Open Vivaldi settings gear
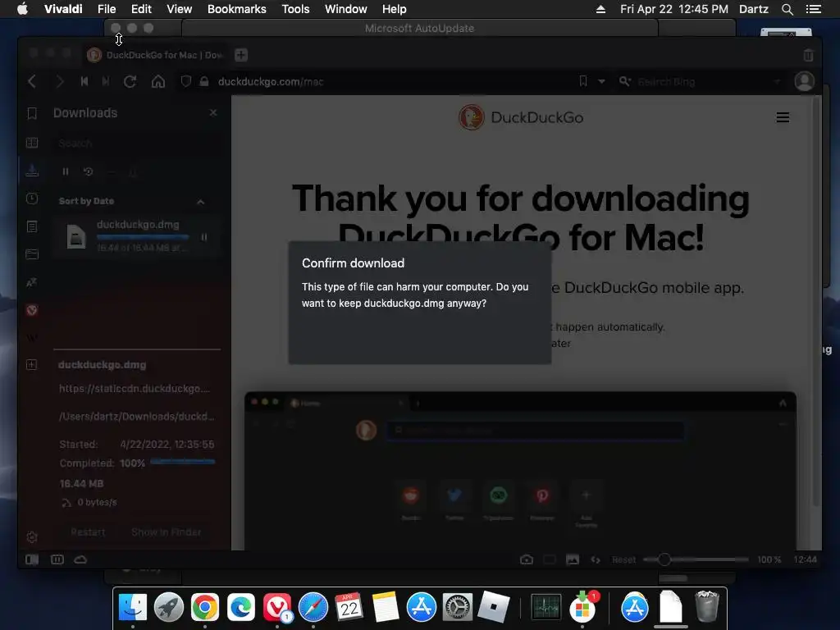The width and height of the screenshot is (840, 630). click(32, 536)
